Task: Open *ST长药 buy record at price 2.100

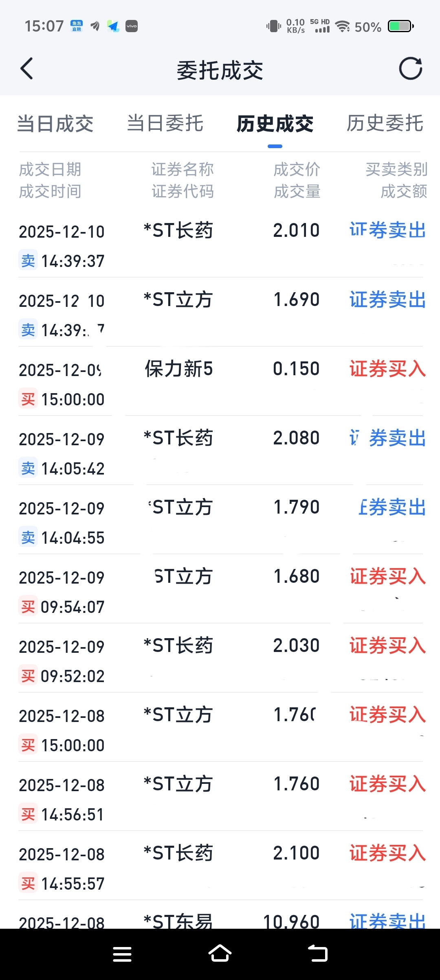Action: click(x=220, y=866)
